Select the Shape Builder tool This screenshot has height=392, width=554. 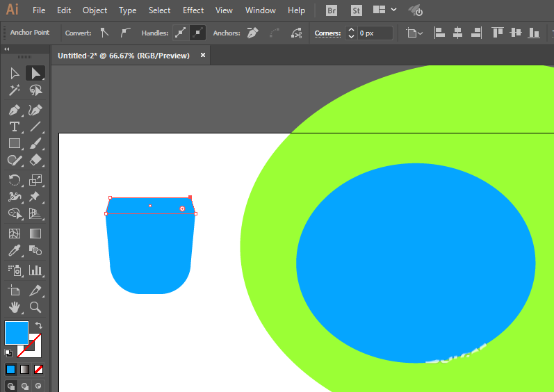pyautogui.click(x=15, y=213)
